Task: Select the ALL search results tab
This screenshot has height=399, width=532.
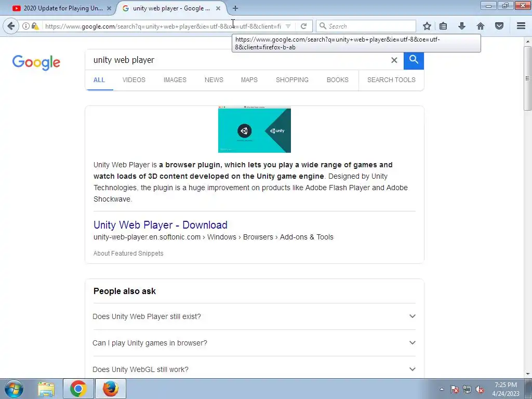Action: (x=99, y=80)
